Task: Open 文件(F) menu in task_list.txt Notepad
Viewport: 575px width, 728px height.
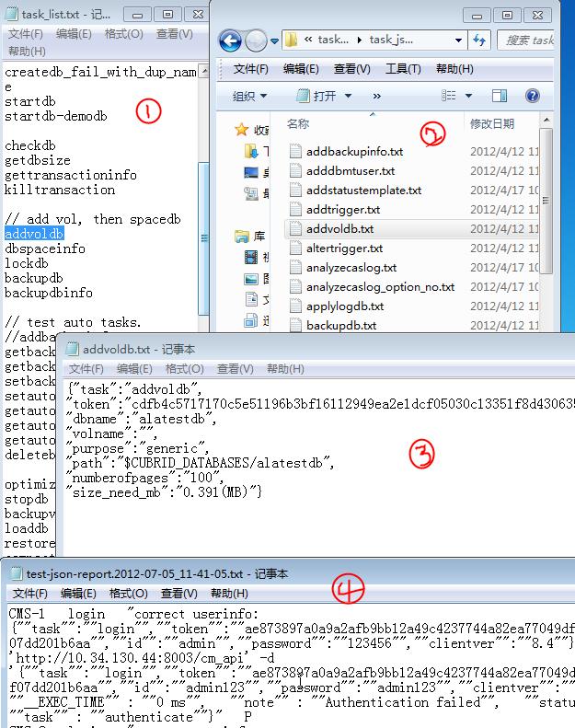Action: (26, 34)
